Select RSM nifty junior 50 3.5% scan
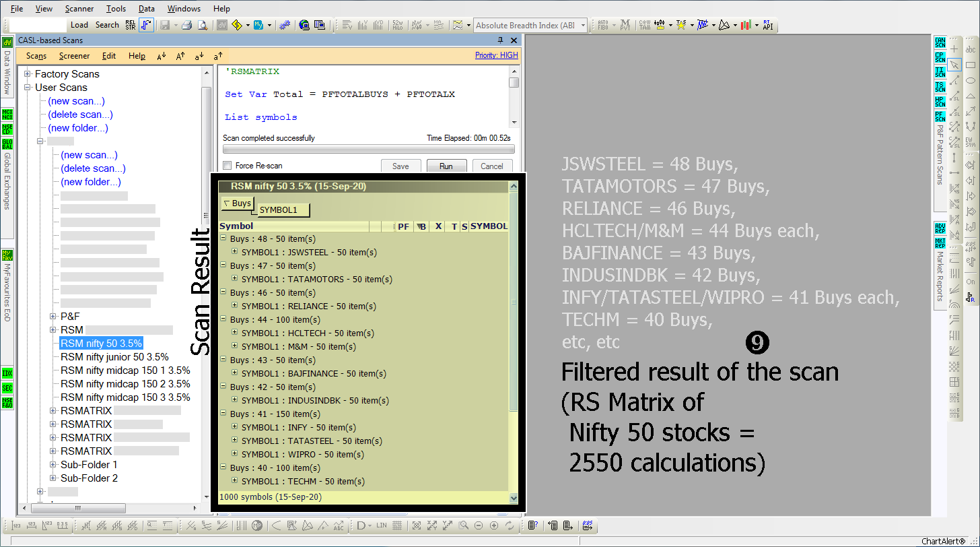Image resolution: width=980 pixels, height=547 pixels. click(x=114, y=357)
